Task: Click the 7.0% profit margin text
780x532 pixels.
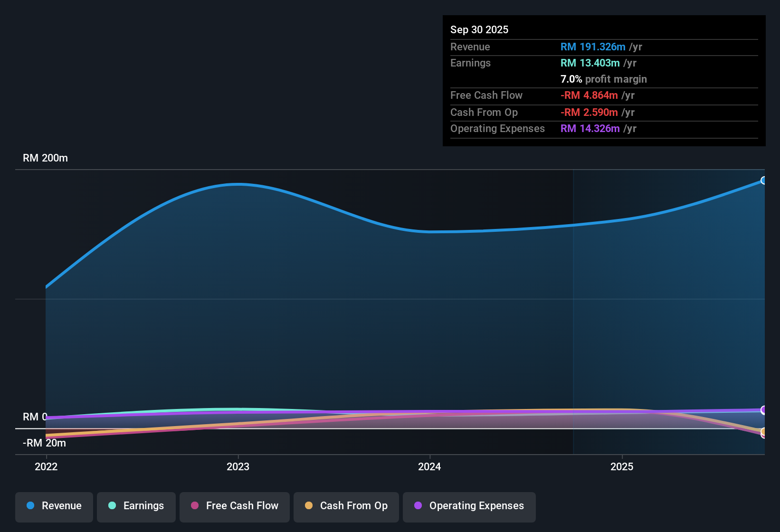Action: pyautogui.click(x=604, y=79)
